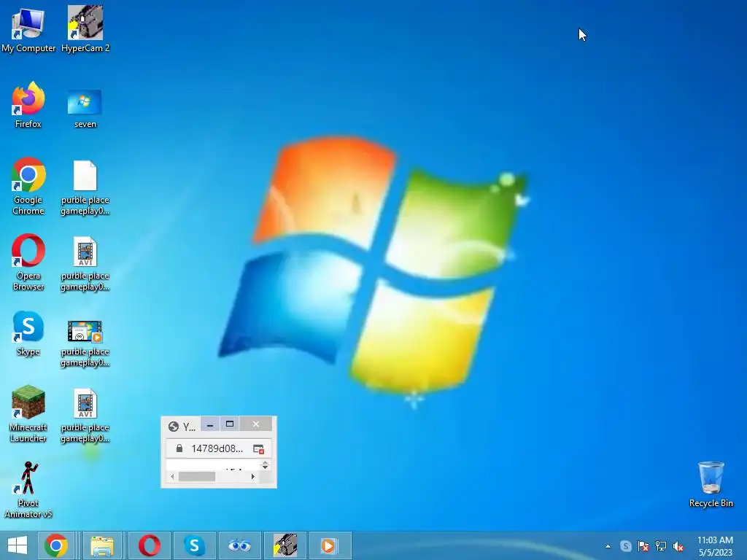Select the blank white purble place file

(85, 188)
